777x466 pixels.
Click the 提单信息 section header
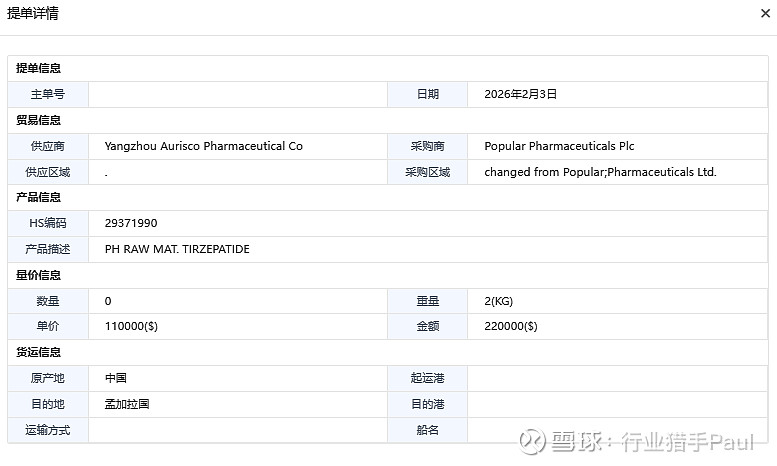38,68
